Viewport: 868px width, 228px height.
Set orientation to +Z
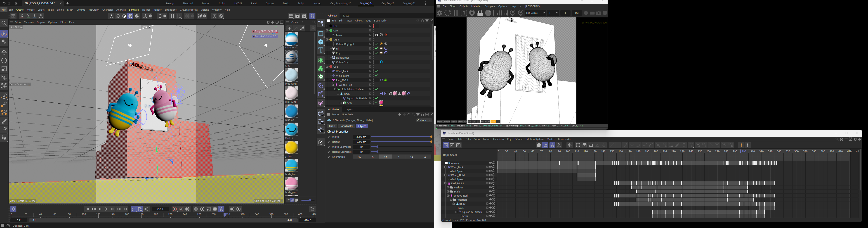pyautogui.click(x=412, y=157)
